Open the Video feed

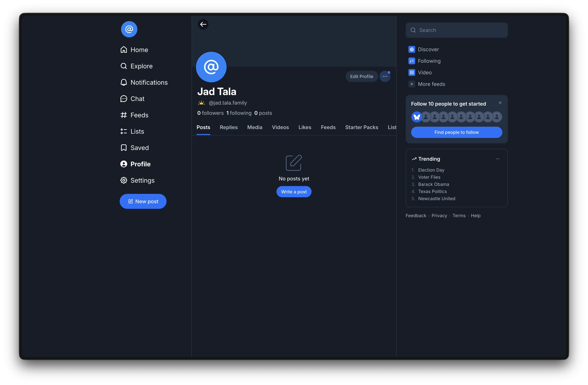pyautogui.click(x=420, y=73)
